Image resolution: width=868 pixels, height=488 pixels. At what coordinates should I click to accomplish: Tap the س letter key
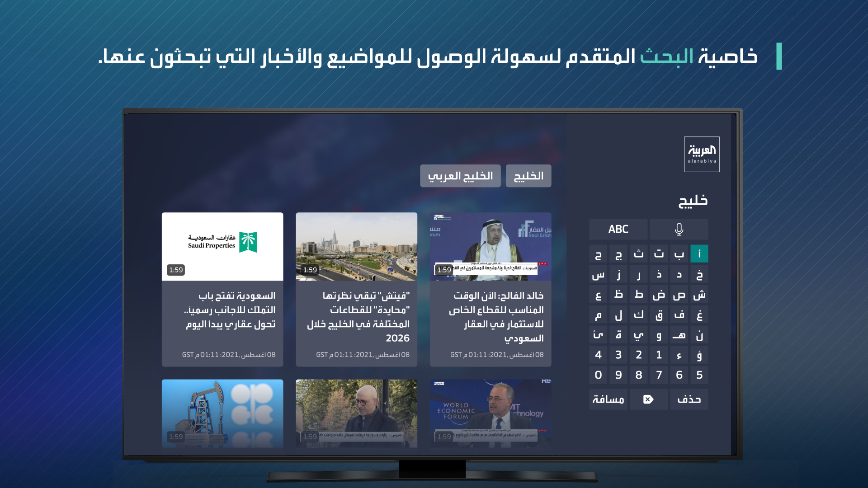point(598,274)
